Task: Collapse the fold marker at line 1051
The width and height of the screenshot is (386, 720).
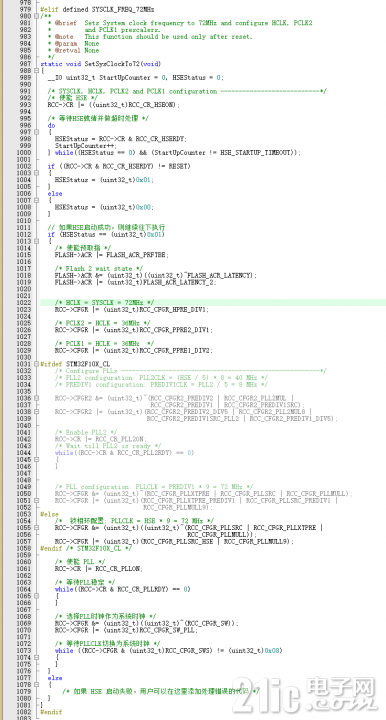Action: pos(36,500)
